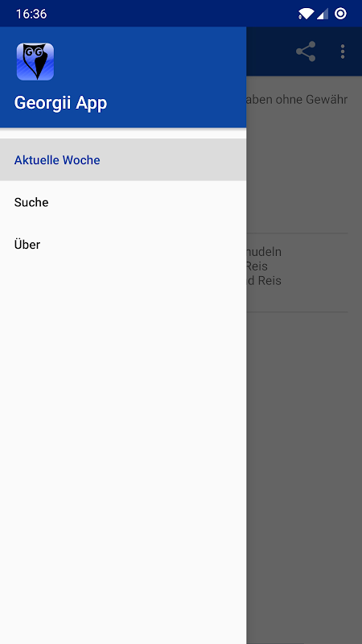Viewport: 362px width, 644px height.
Task: Open the three-dot overflow menu
Action: tap(343, 52)
